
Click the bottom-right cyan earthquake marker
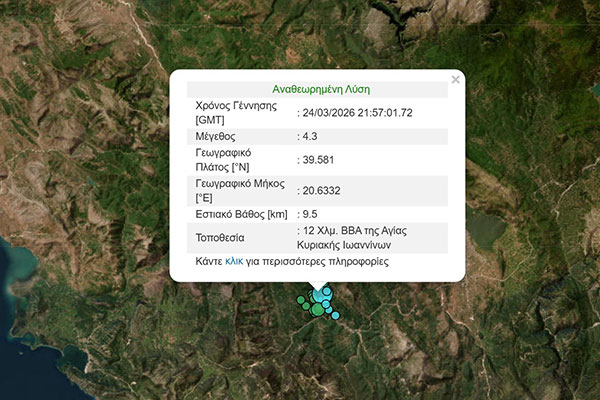tap(337, 315)
